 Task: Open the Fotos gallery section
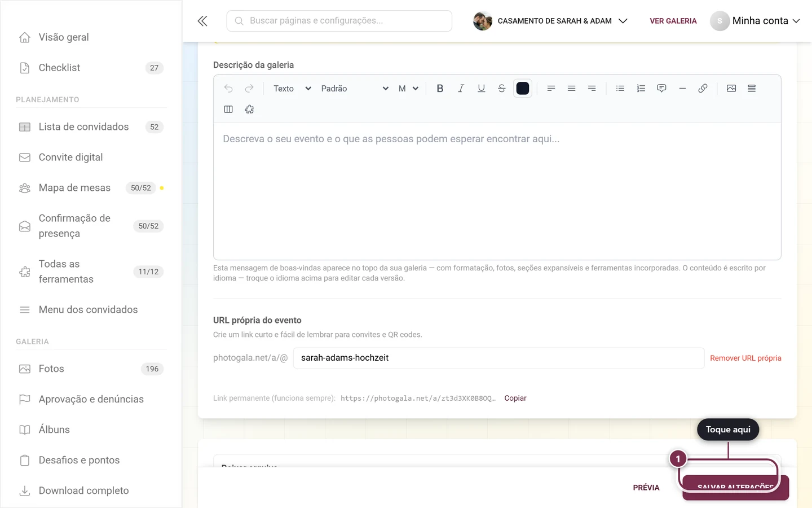(x=91, y=369)
